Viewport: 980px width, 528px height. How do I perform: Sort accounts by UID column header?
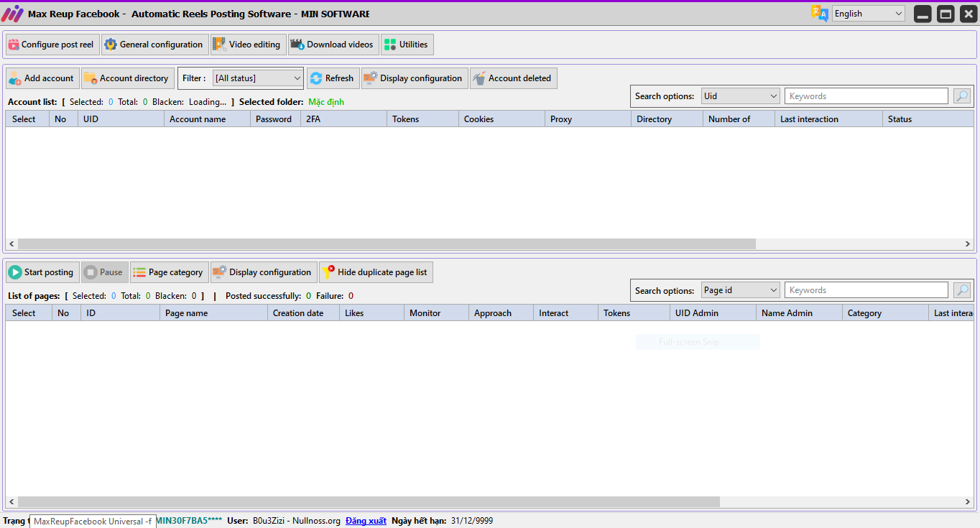(x=121, y=119)
